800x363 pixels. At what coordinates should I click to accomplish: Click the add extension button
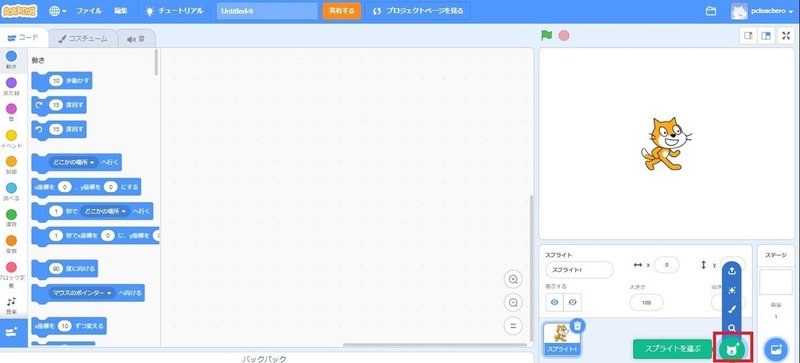(x=11, y=332)
